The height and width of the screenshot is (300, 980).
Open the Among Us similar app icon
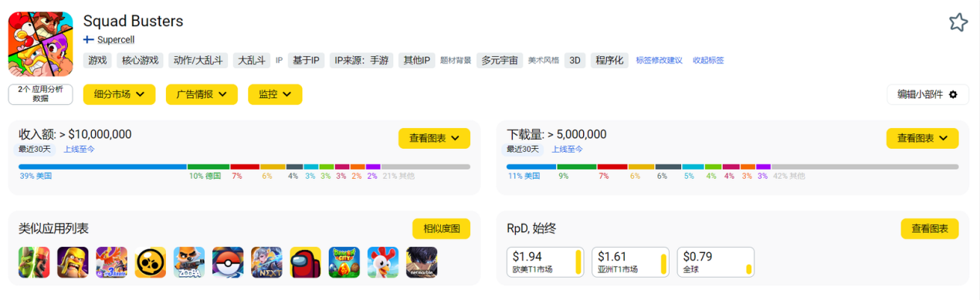point(306,262)
